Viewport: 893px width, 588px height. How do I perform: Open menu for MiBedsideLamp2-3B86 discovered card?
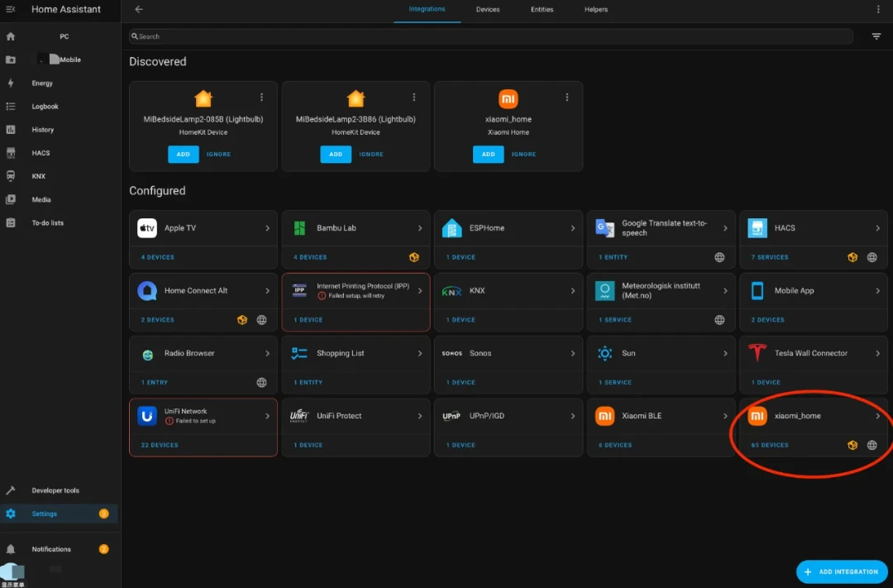coord(414,98)
